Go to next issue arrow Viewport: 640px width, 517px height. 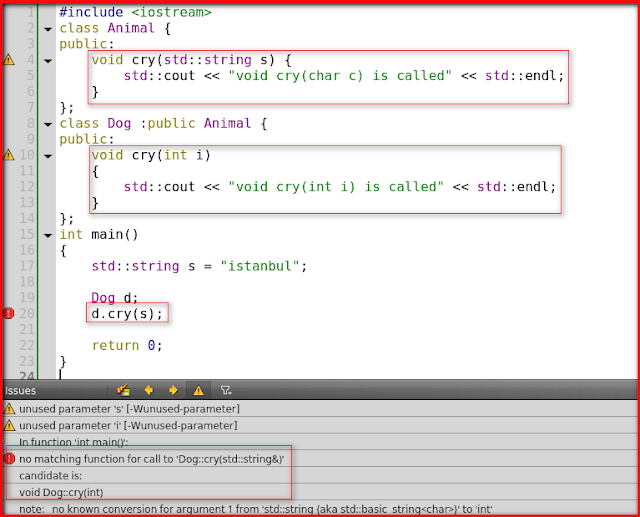click(173, 391)
